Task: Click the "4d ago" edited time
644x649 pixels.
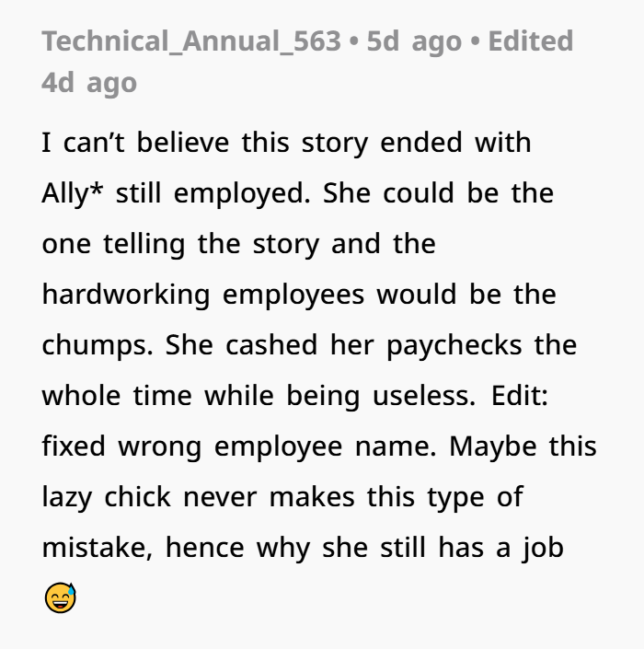Action: point(89,83)
